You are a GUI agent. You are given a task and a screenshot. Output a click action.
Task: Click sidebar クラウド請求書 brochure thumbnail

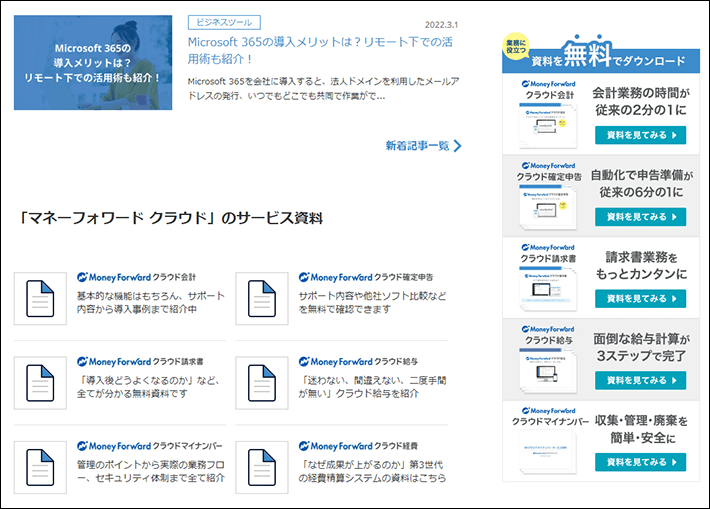point(548,289)
